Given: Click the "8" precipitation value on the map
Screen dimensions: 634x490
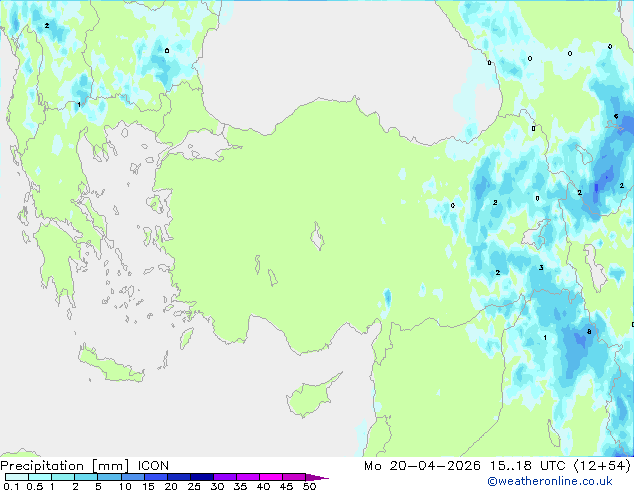Looking at the screenshot, I should [589, 332].
